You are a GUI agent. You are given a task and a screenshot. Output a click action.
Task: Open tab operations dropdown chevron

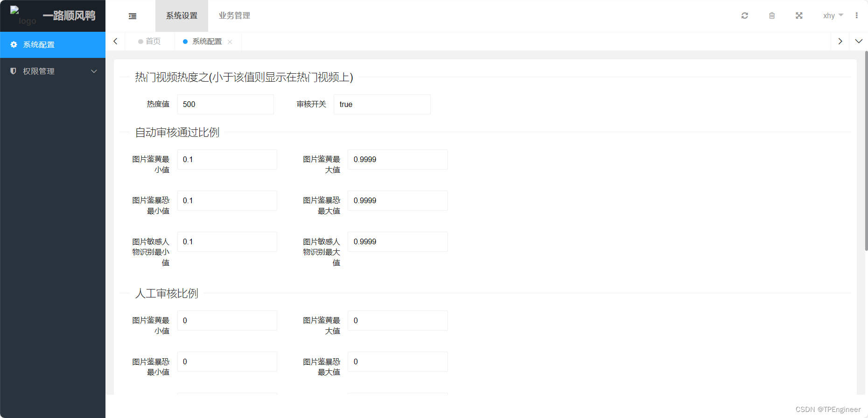859,41
